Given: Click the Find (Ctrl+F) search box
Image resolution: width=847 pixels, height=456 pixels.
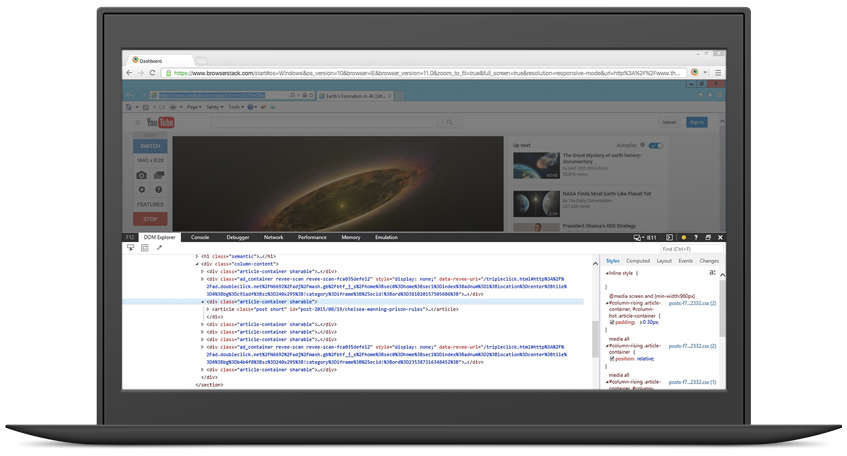Looking at the screenshot, I should pyautogui.click(x=692, y=249).
